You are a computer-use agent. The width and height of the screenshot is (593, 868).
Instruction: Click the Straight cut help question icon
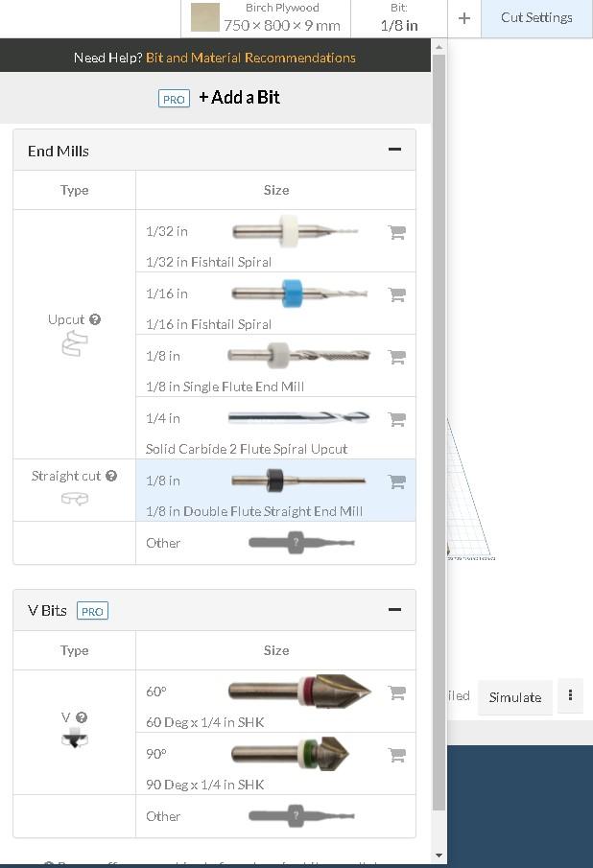tap(111, 476)
